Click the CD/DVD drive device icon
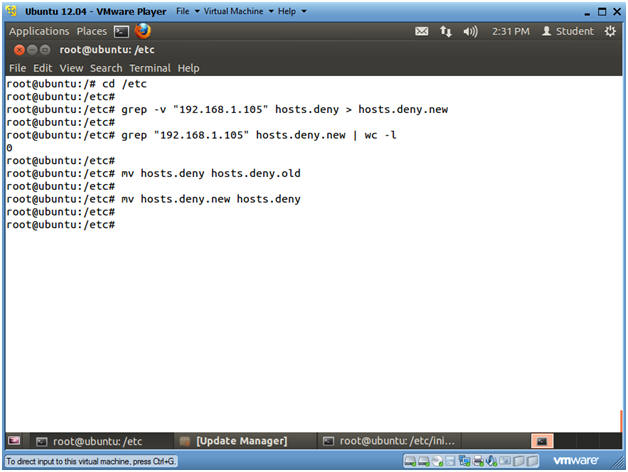The image size is (628, 472). pos(437,461)
